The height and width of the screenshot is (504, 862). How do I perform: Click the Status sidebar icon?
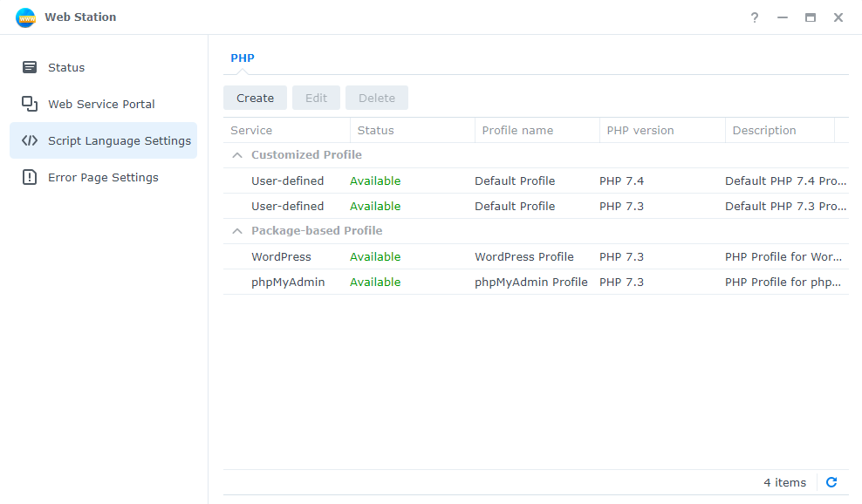click(x=30, y=67)
